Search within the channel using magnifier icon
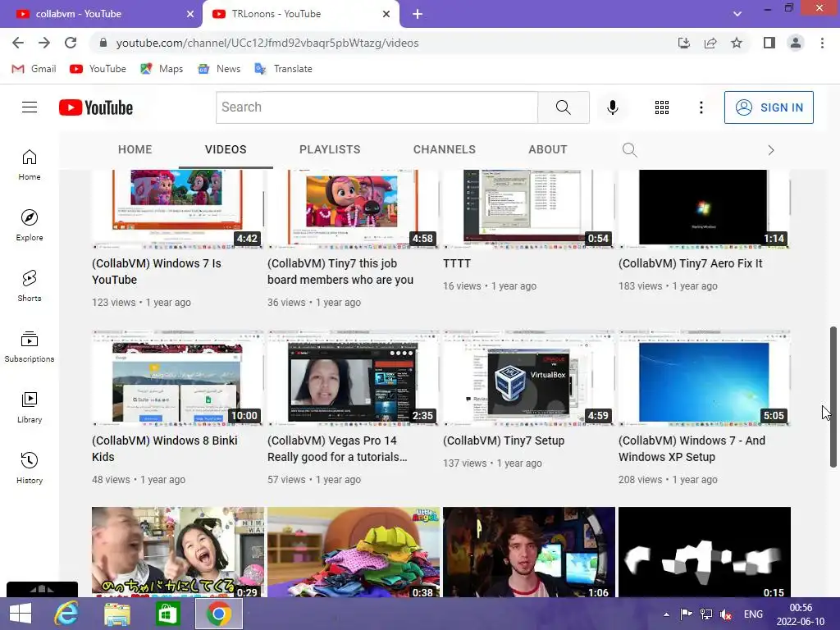Image resolution: width=840 pixels, height=630 pixels. [629, 150]
